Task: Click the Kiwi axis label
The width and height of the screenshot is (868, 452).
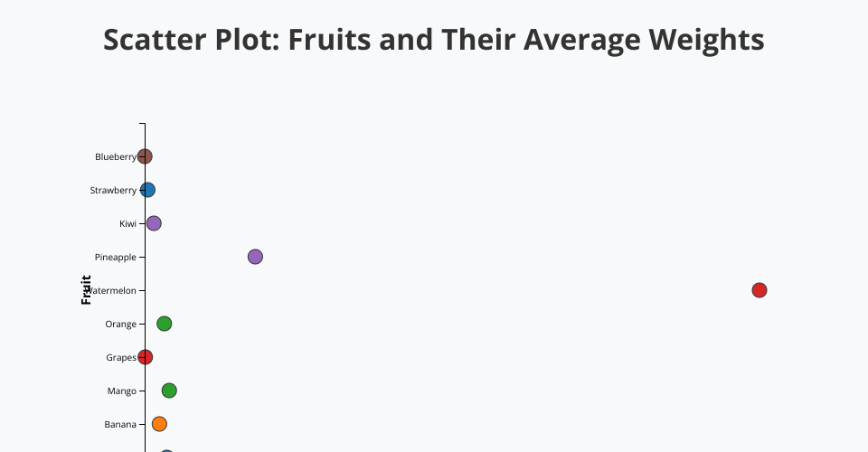Action: [x=127, y=223]
